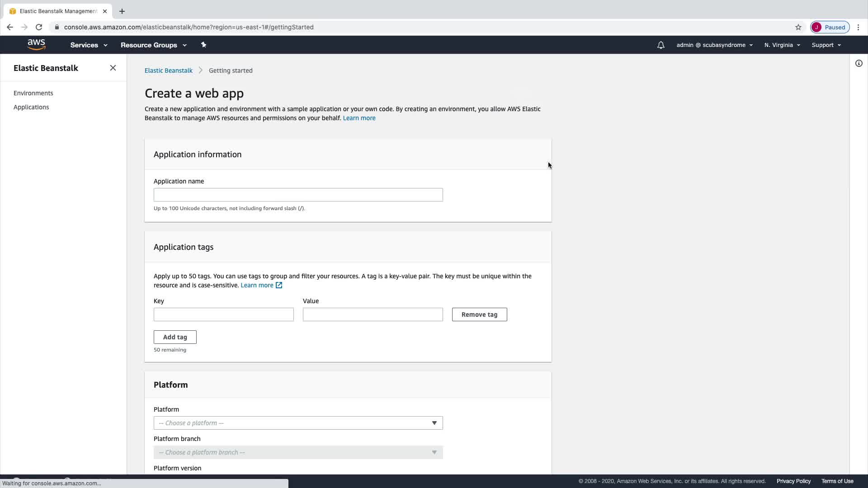Open the notifications bell icon
868x488 pixels.
tap(660, 45)
